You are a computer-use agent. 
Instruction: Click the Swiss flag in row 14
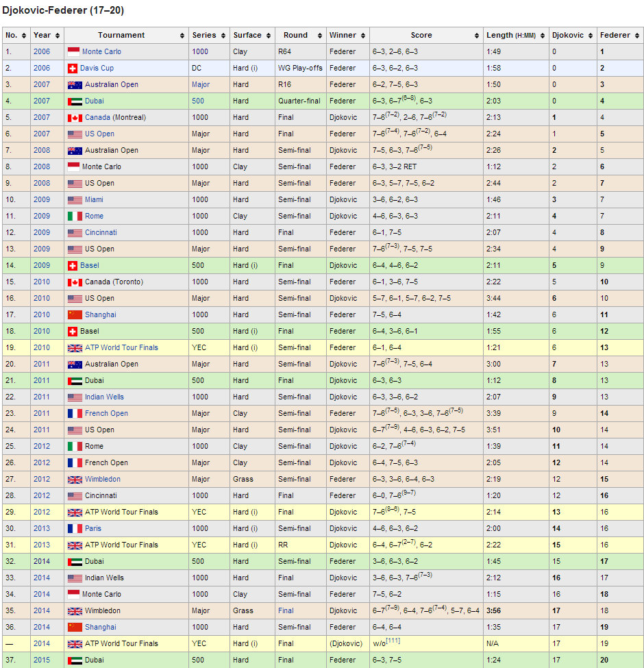[x=73, y=266]
